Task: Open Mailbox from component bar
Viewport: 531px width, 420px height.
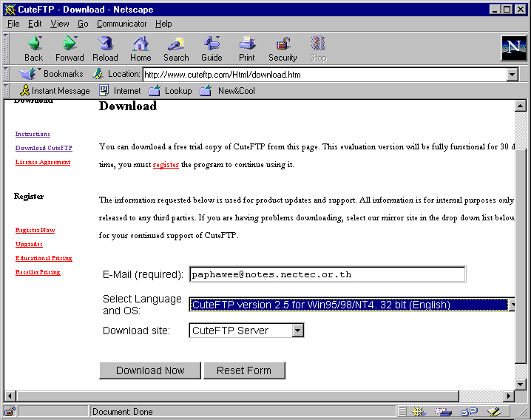Action: pyautogui.click(x=443, y=412)
